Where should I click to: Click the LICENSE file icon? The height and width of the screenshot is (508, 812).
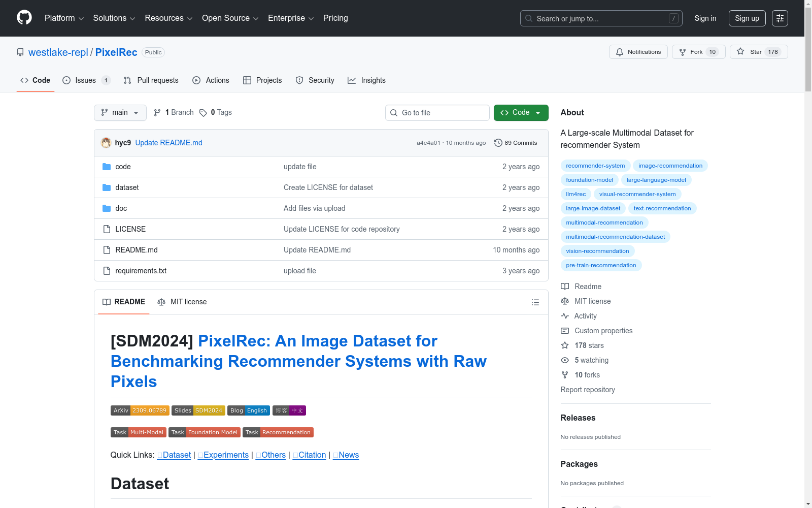click(x=107, y=229)
